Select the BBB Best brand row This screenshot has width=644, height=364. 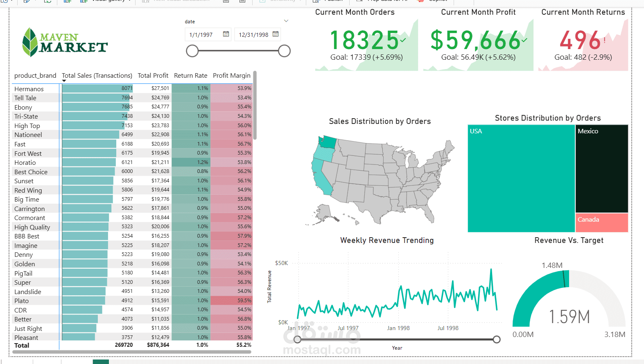coord(132,236)
